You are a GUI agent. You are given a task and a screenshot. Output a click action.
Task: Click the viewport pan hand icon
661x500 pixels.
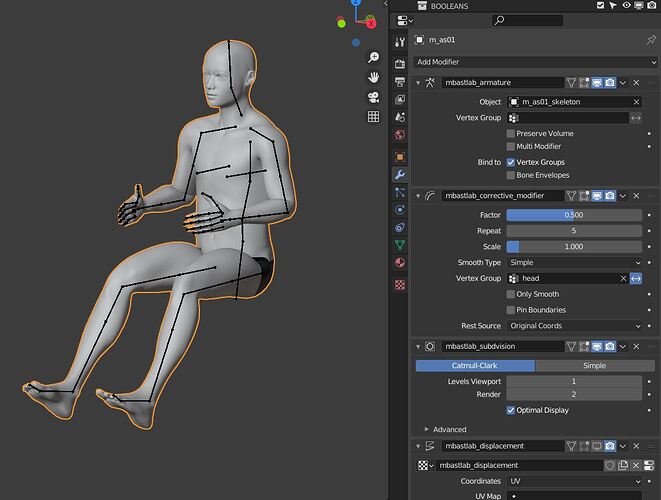373,77
